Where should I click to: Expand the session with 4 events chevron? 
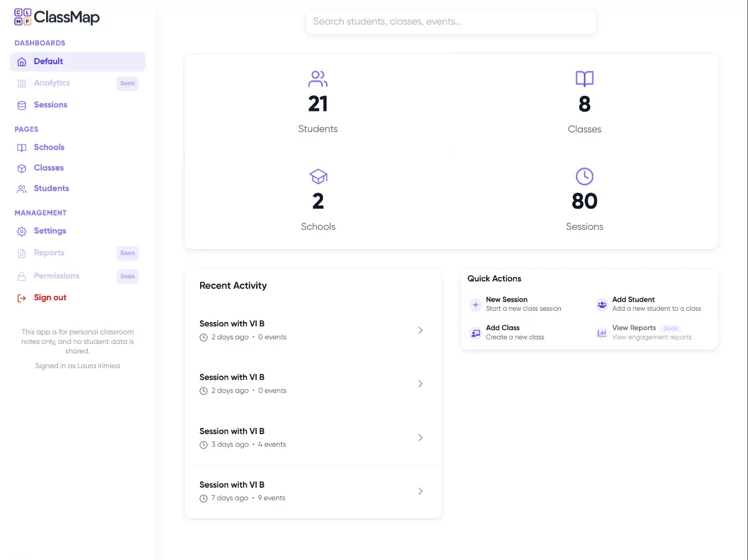pos(420,438)
